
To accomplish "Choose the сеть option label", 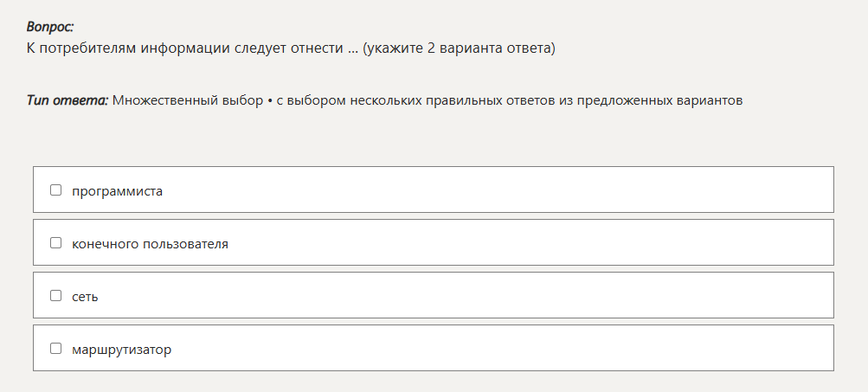I will pyautogui.click(x=86, y=297).
